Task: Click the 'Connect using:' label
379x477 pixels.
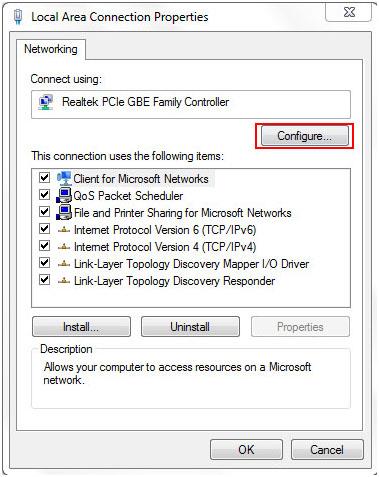Action: tap(66, 79)
